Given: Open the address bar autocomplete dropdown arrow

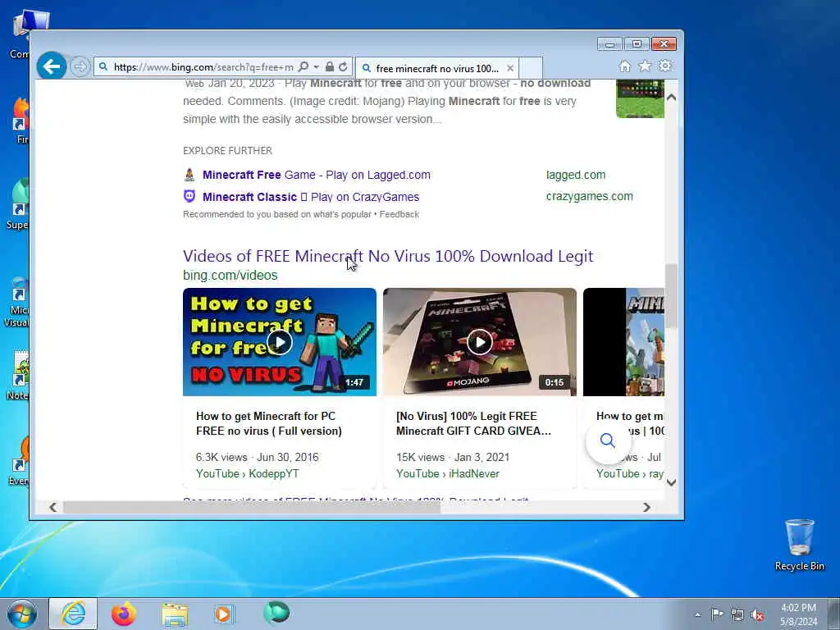Looking at the screenshot, I should [316, 66].
